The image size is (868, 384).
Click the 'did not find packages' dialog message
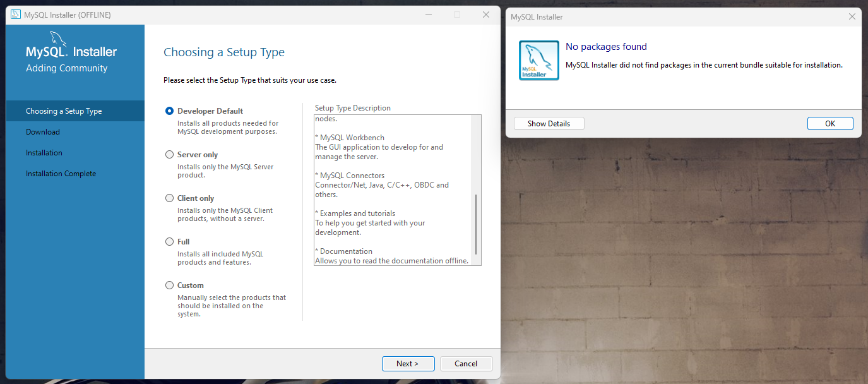704,64
